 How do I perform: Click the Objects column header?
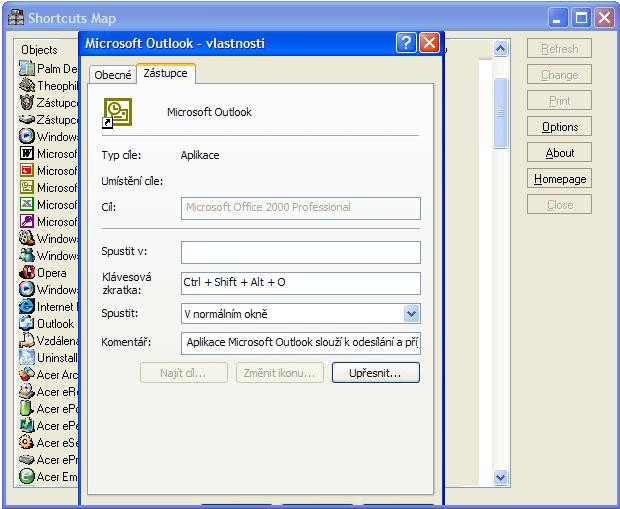[x=40, y=50]
